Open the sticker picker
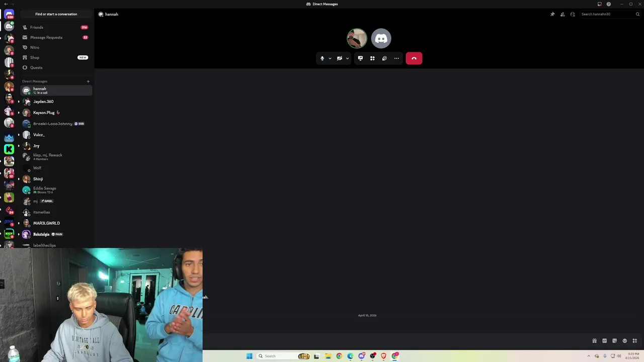Viewport: 644px width, 362px height. click(614, 341)
